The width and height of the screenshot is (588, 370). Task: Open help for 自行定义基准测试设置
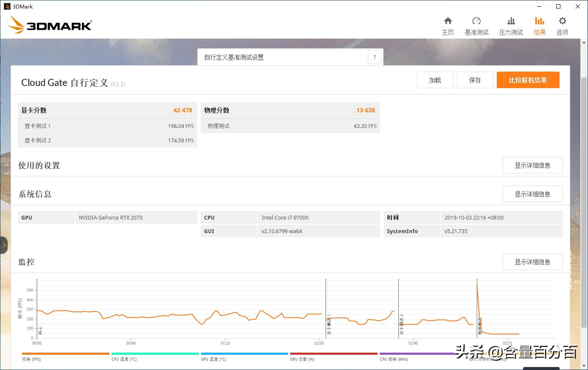[x=374, y=57]
